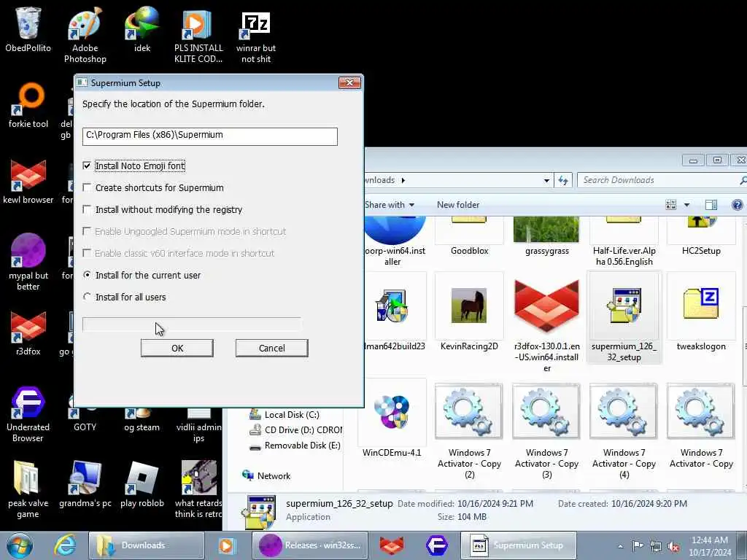Enable Create shortcuts for Supermium
The image size is (747, 560).
click(x=87, y=187)
